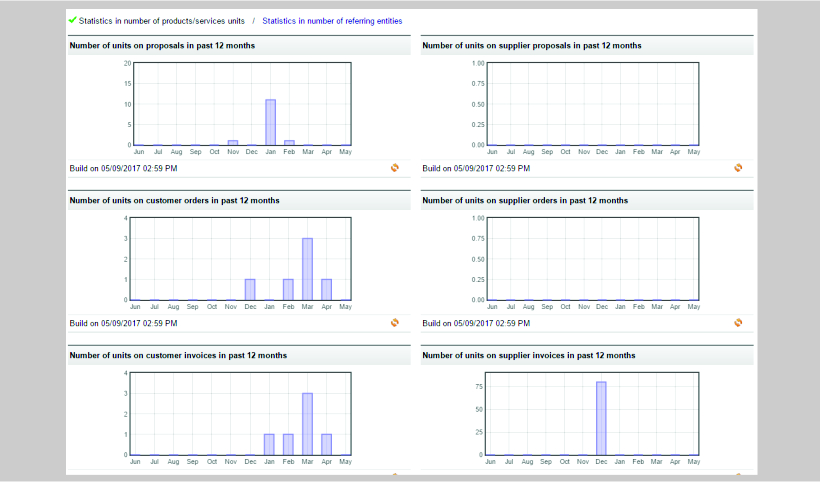Click the April bar in customer orders chart

click(x=326, y=289)
